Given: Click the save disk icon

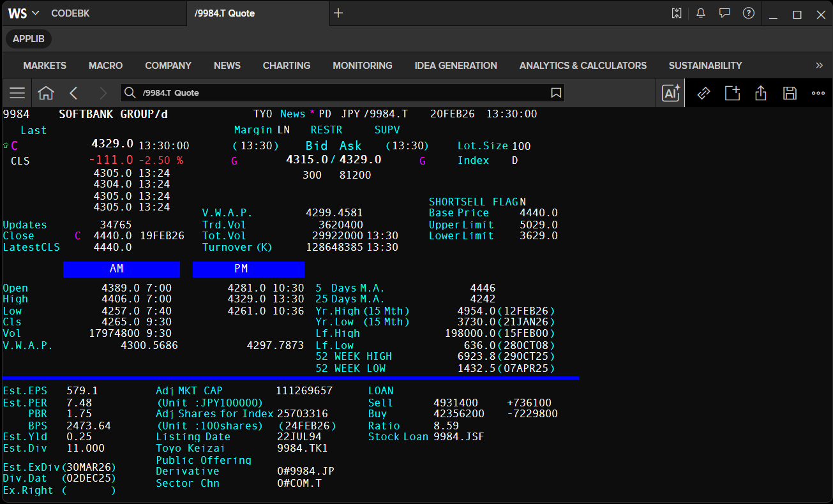Looking at the screenshot, I should coord(790,93).
